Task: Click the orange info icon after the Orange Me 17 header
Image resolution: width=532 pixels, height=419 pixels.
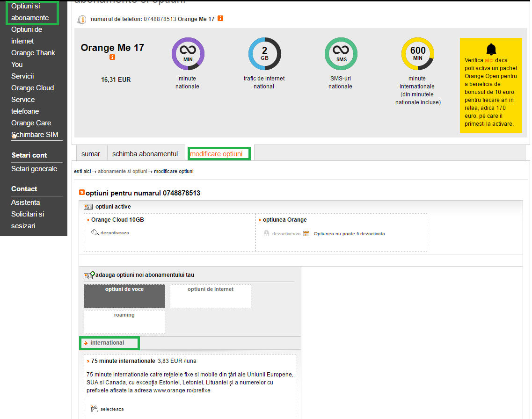Action: coord(220,18)
